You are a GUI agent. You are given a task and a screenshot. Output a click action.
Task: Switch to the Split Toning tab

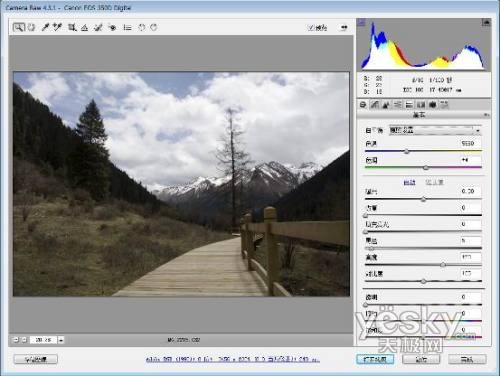409,105
